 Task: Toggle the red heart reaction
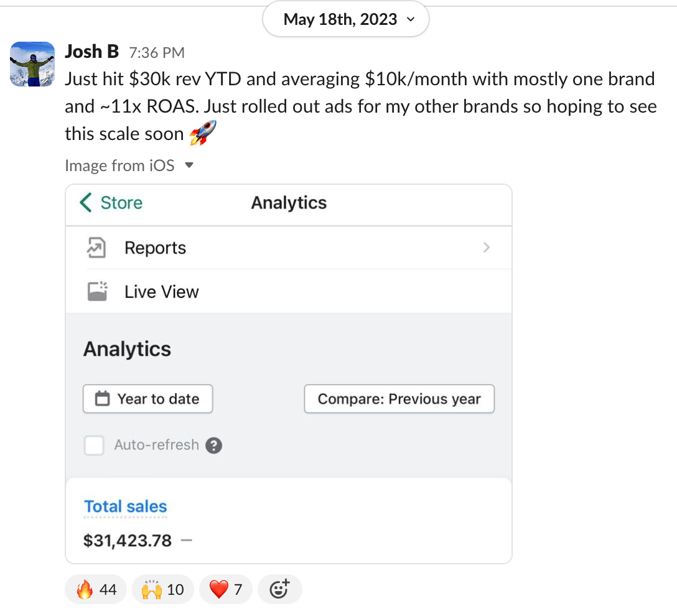pos(225,589)
